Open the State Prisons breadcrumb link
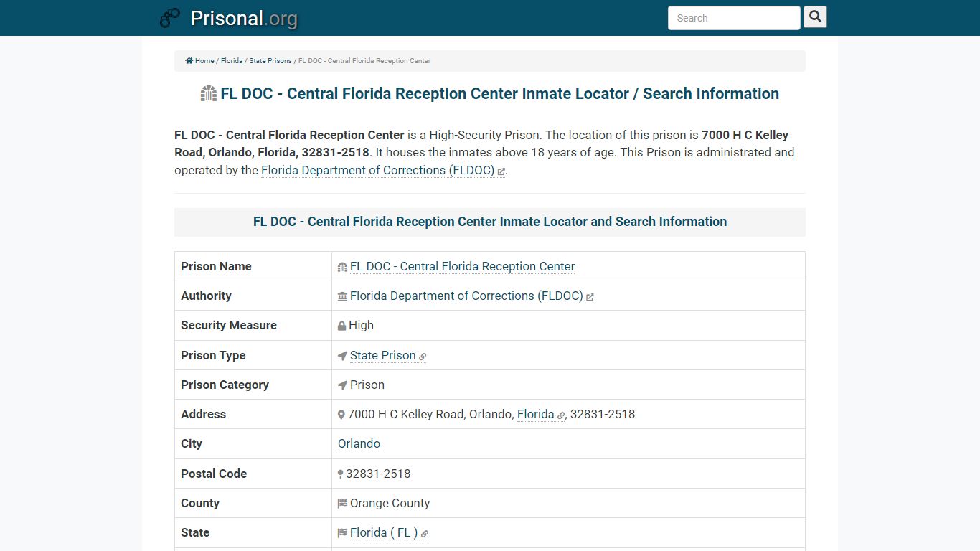The height and width of the screenshot is (551, 980). (x=270, y=61)
